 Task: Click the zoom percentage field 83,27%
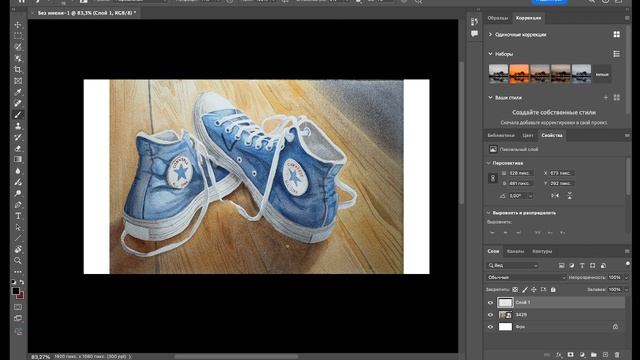pos(40,357)
